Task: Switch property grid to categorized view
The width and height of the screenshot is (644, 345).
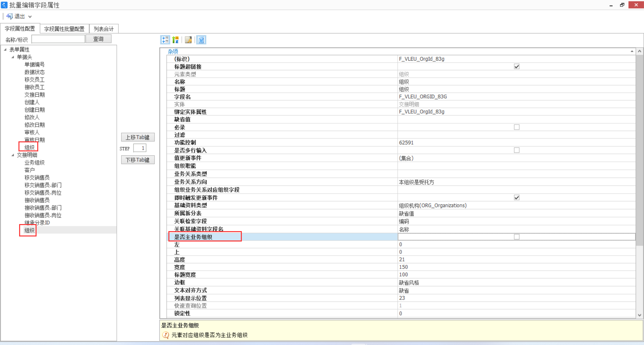Action: click(165, 40)
